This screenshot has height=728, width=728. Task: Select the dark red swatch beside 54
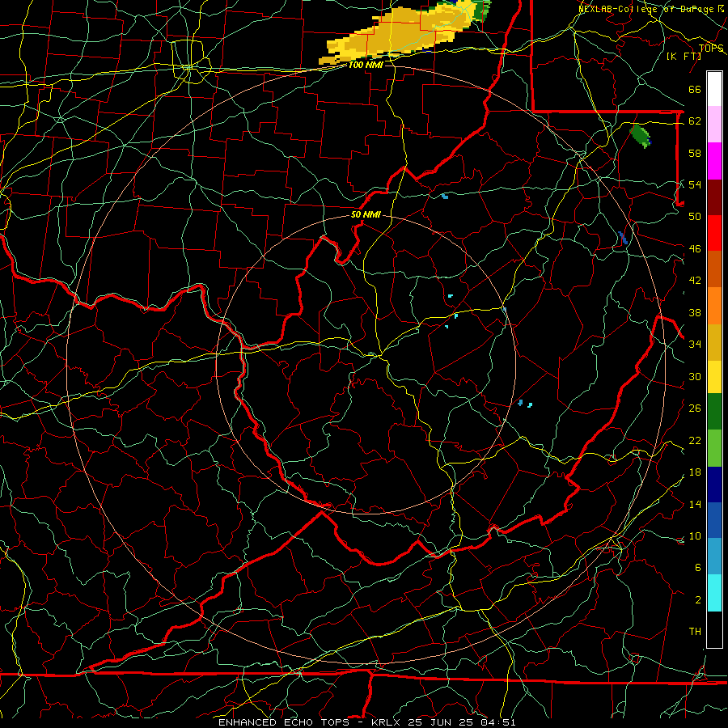pos(714,197)
